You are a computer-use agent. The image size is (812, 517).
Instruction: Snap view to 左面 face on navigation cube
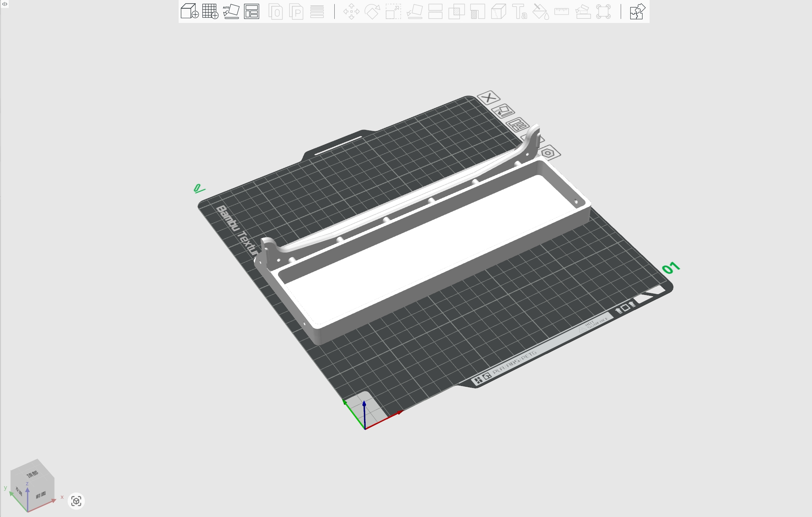pyautogui.click(x=19, y=492)
